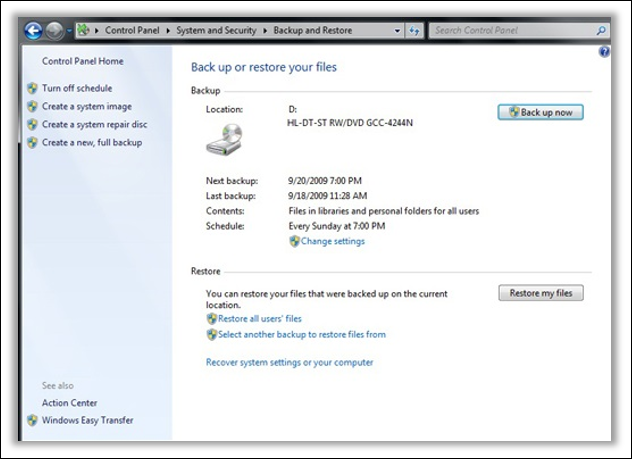632x459 pixels.
Task: Click the Control Panel icon in address bar
Action: coord(83,30)
